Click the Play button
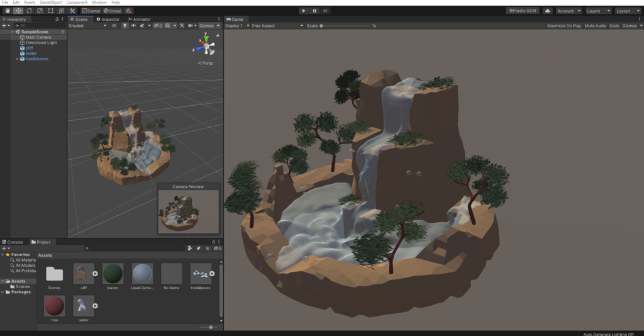The width and height of the screenshot is (644, 336). point(304,11)
